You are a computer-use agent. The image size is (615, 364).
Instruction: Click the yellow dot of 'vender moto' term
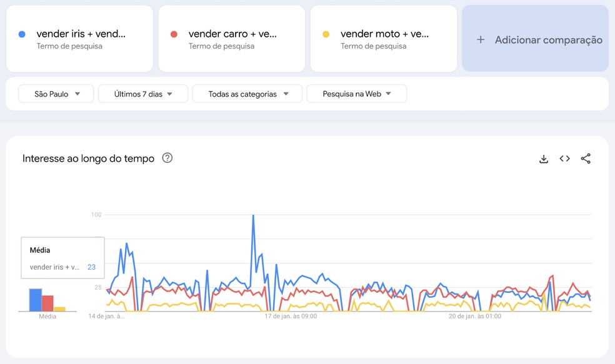tap(325, 32)
